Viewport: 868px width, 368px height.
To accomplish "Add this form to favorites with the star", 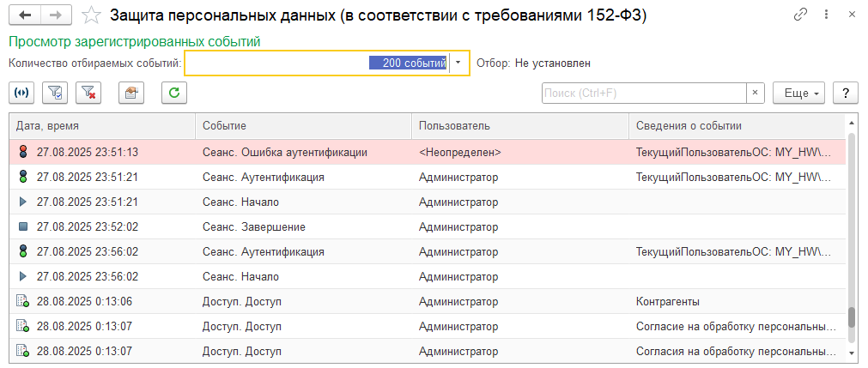I will point(88,15).
